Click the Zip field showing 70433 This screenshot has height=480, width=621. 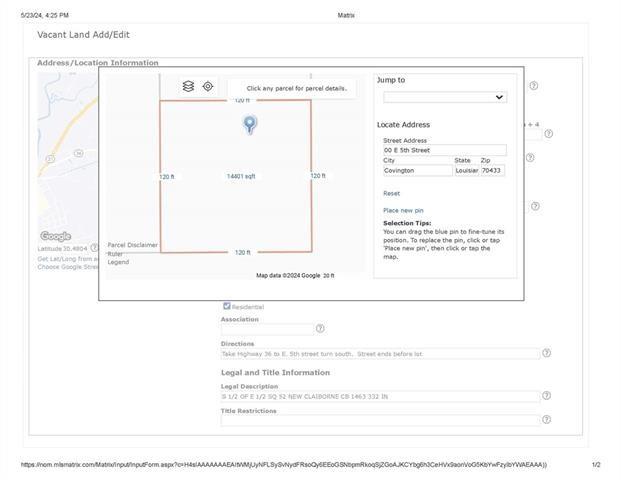point(492,171)
